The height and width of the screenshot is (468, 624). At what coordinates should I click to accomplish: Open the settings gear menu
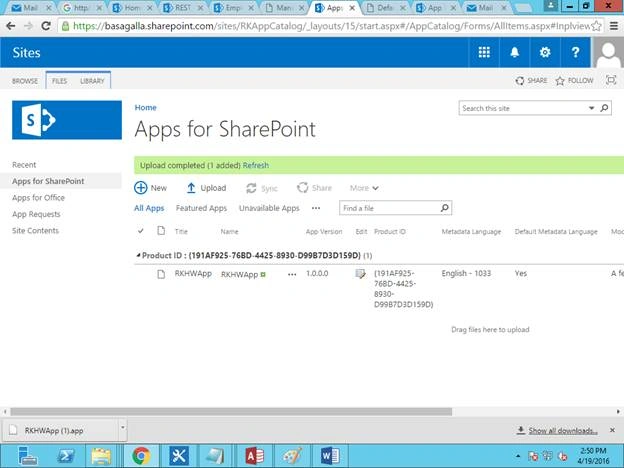coord(545,52)
